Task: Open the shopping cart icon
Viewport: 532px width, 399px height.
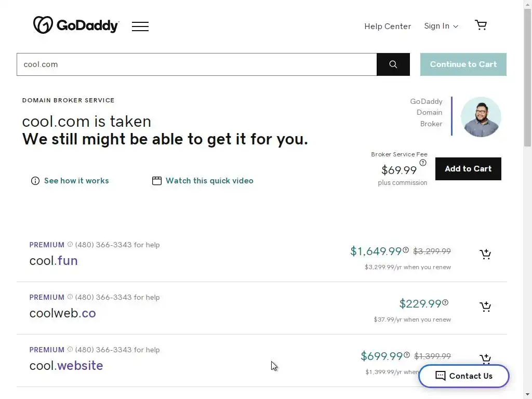Action: pos(481,25)
